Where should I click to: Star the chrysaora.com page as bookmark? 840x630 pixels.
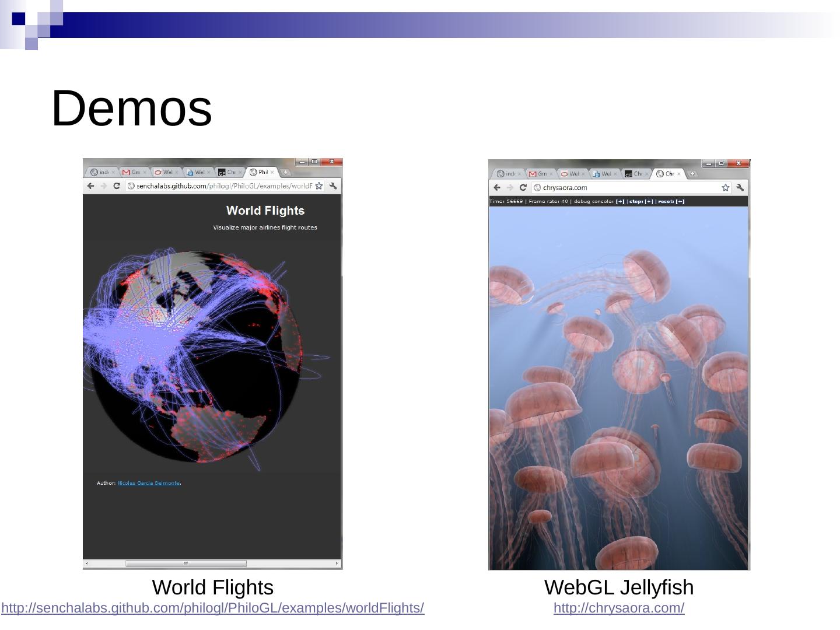click(725, 187)
